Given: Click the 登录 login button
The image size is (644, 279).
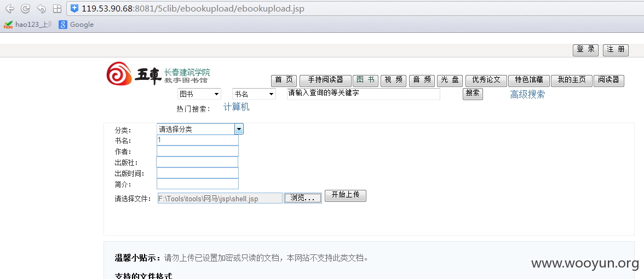Looking at the screenshot, I should 586,50.
